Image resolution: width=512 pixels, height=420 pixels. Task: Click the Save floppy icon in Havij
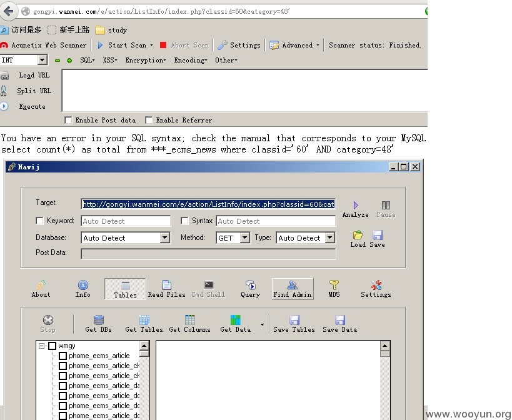tap(377, 235)
